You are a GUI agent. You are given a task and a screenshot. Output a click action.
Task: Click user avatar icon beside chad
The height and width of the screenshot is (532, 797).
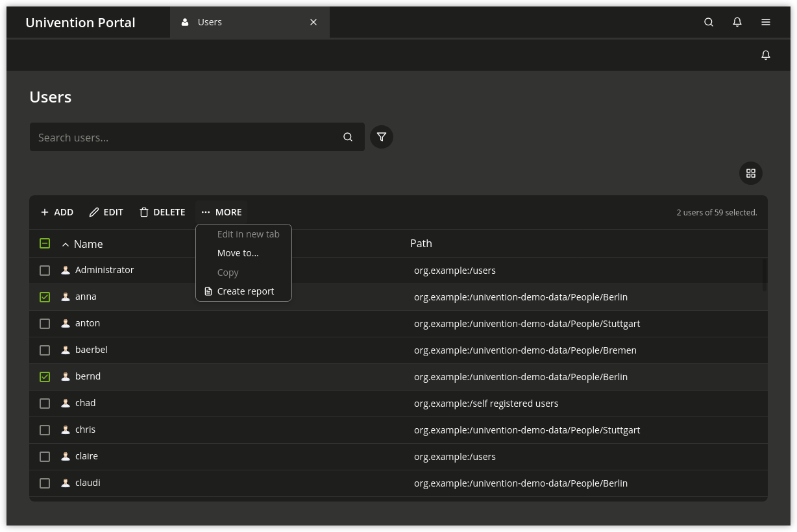point(66,404)
